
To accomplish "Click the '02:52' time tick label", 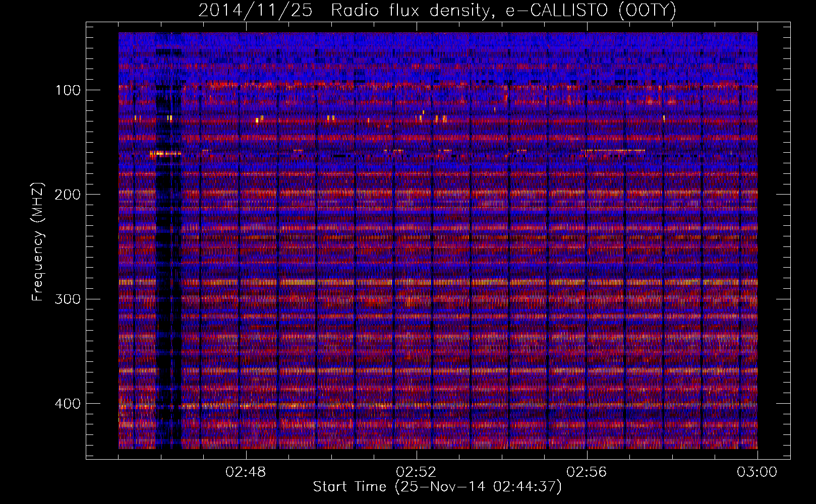I will click(x=417, y=472).
